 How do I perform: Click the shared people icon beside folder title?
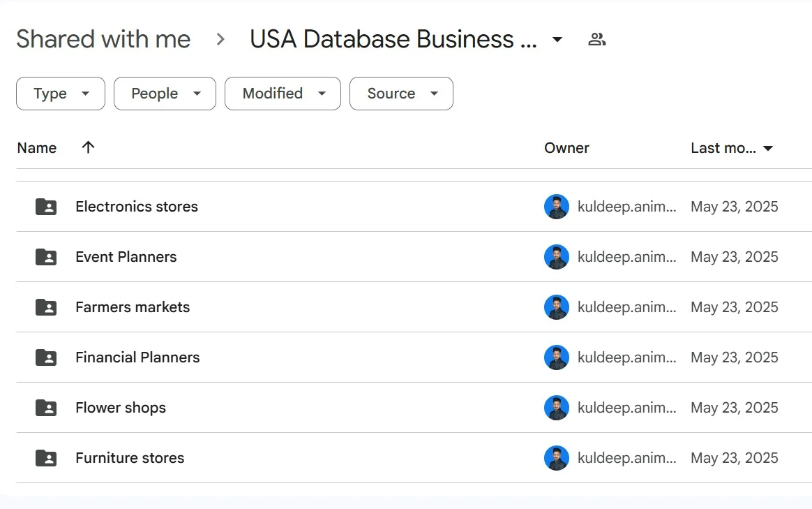click(x=596, y=39)
